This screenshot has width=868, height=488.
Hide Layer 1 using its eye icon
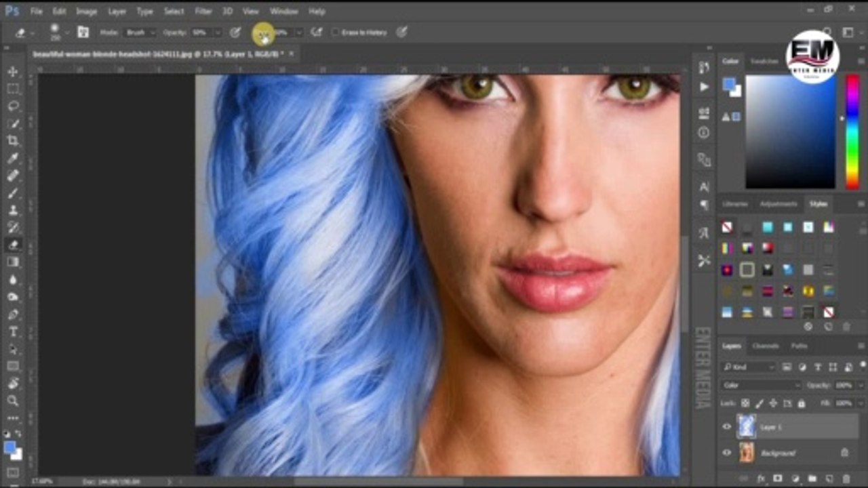727,427
